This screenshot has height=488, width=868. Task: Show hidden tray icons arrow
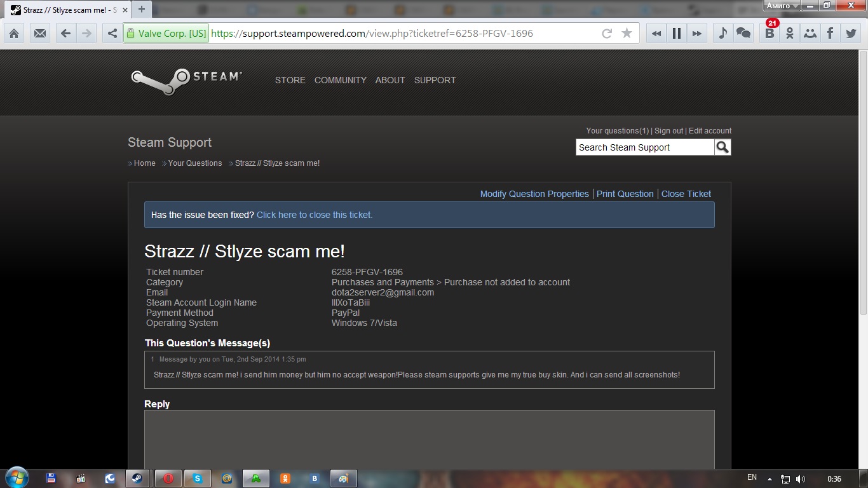tap(770, 478)
